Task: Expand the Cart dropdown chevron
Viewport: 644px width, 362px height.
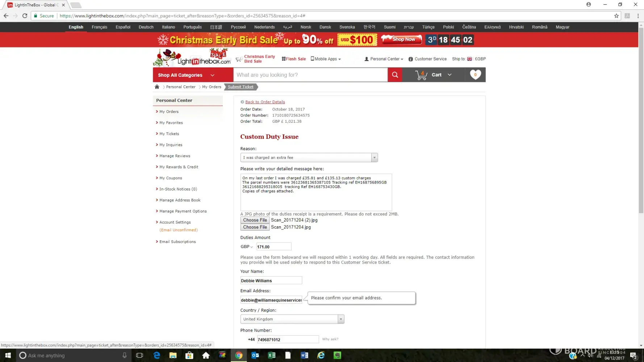Action: pos(449,75)
